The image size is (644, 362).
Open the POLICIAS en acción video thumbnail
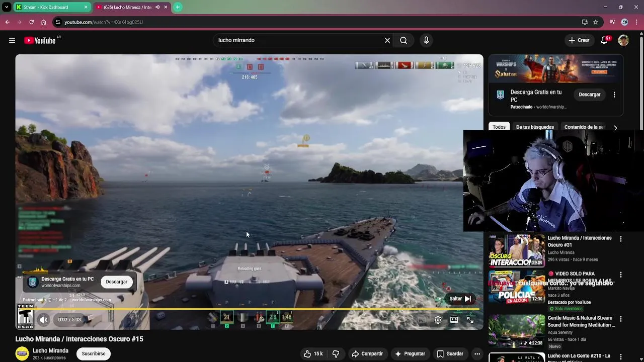pos(517,287)
